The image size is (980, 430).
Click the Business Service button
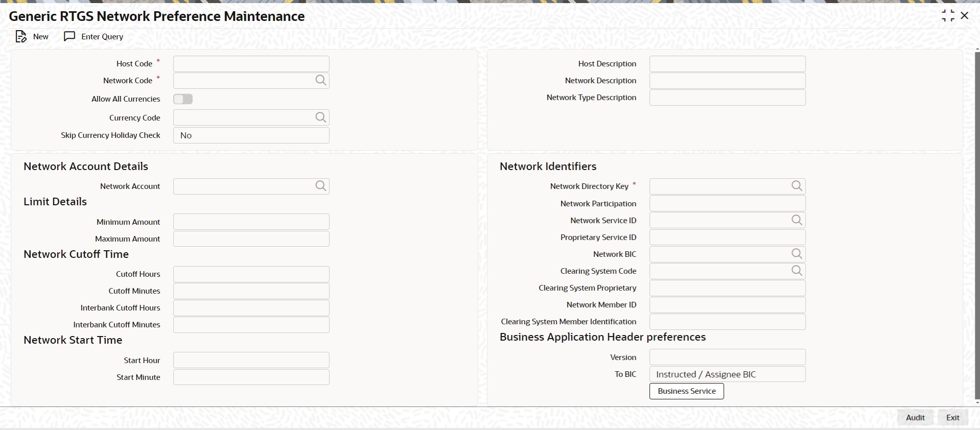point(687,391)
